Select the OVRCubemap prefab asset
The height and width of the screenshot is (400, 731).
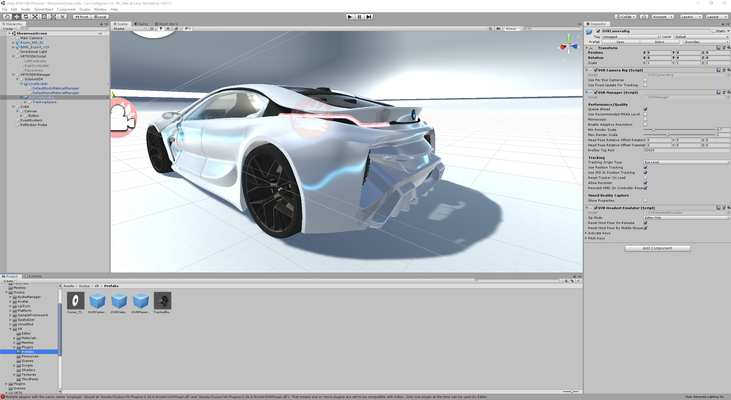pyautogui.click(x=119, y=301)
